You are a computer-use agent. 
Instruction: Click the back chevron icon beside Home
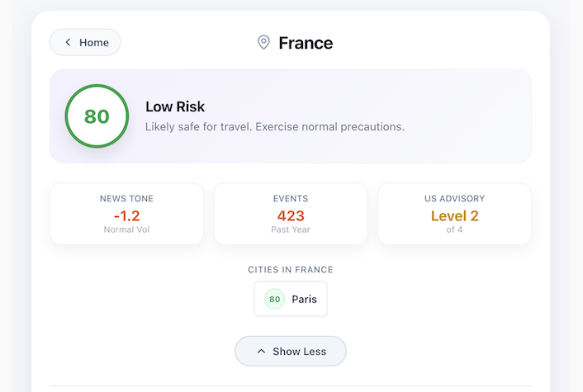68,42
